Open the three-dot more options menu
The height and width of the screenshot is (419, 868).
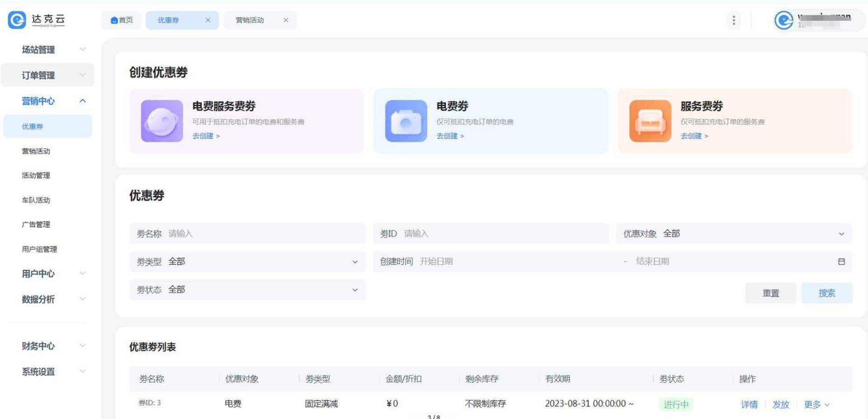point(733,20)
